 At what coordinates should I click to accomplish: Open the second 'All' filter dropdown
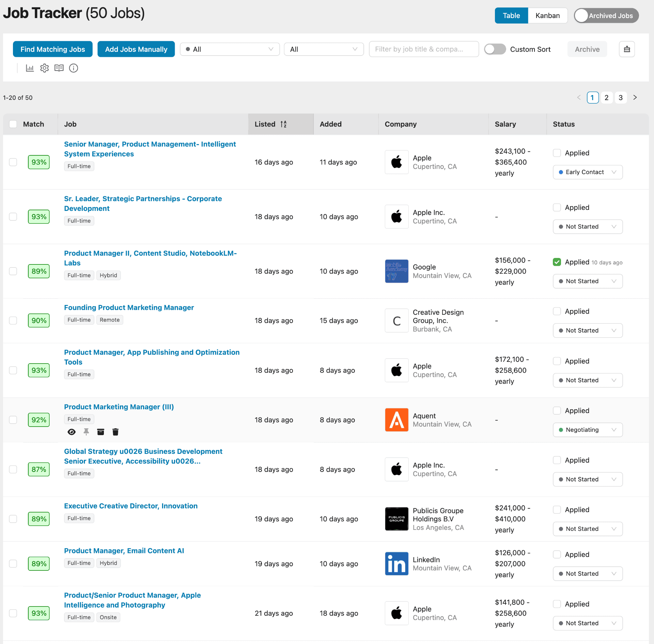tap(324, 49)
